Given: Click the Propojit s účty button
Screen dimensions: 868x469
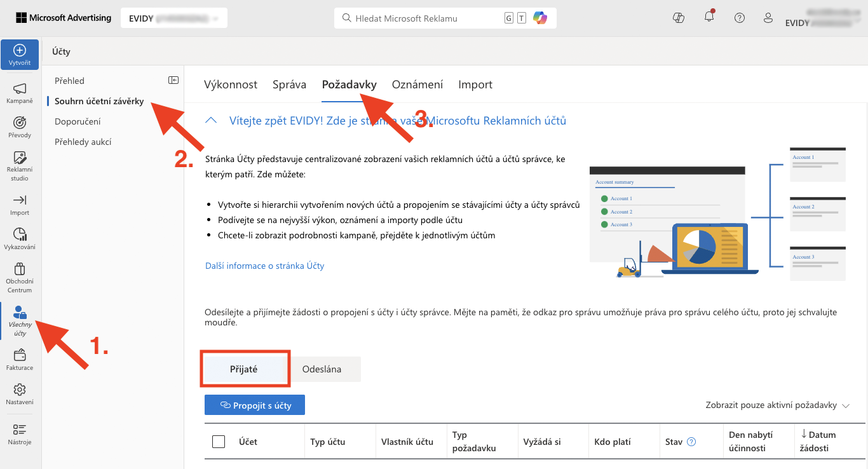Looking at the screenshot, I should [x=255, y=405].
